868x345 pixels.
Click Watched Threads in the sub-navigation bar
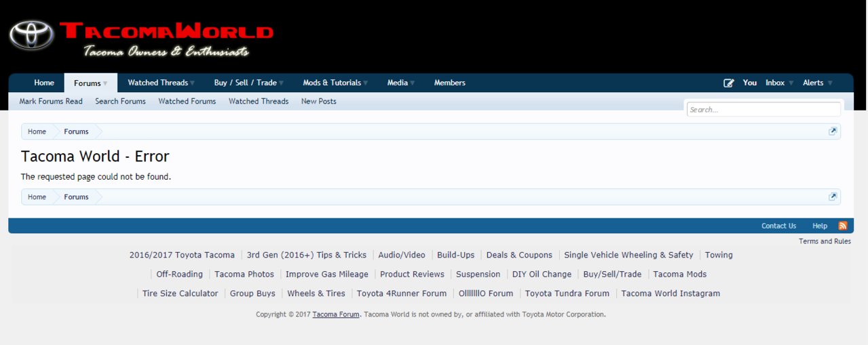pos(259,101)
